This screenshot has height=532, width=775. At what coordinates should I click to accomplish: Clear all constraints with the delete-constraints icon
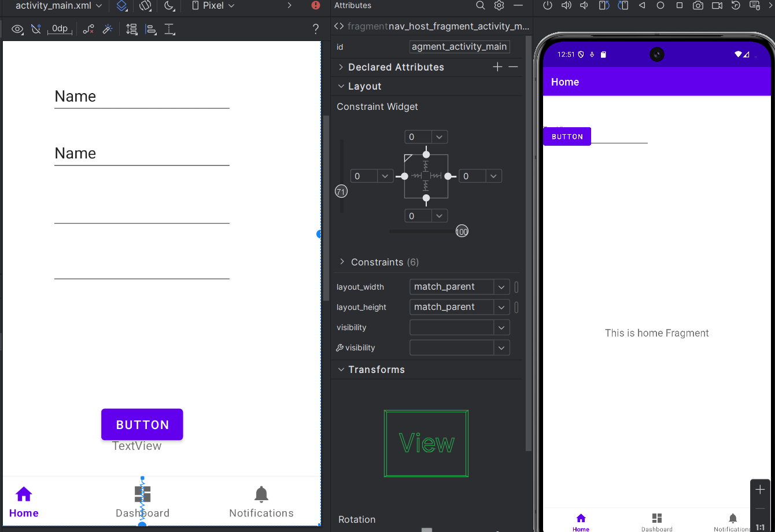[88, 29]
